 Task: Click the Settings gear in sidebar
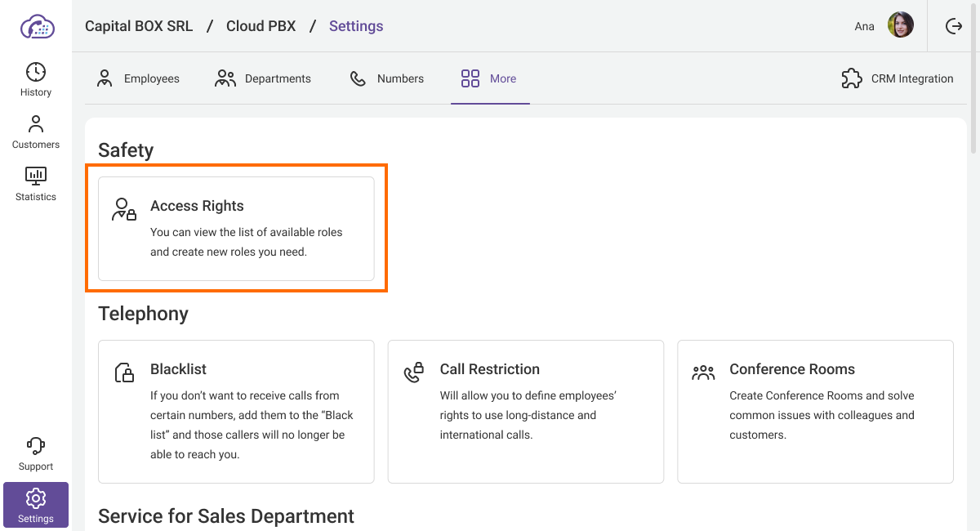click(36, 504)
